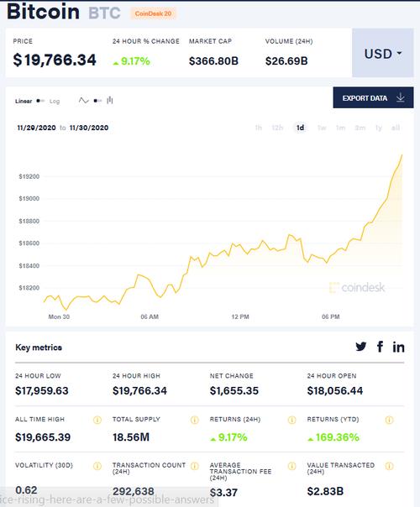Screen dimensions: 420x507
Task: Click info icon beside Total Supply
Action: (195, 420)
